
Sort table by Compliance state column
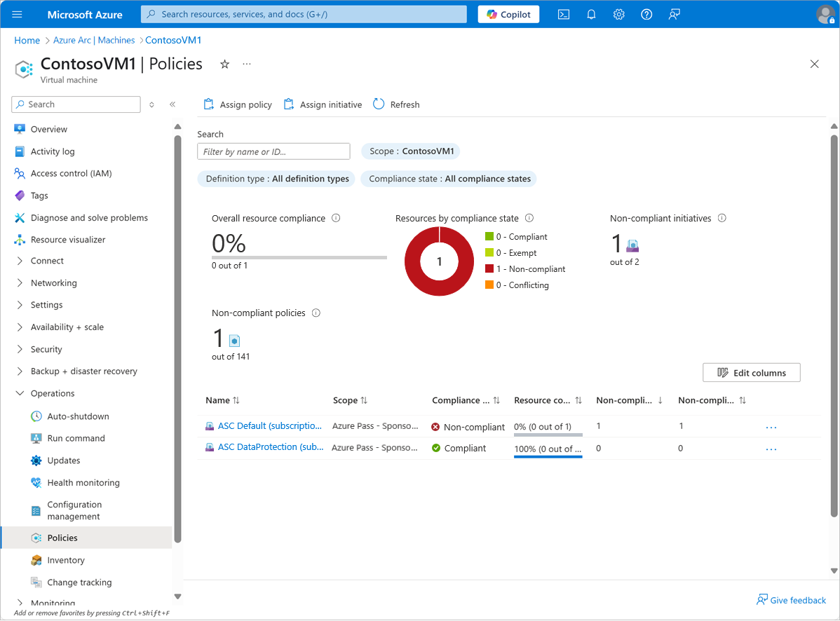pos(466,400)
